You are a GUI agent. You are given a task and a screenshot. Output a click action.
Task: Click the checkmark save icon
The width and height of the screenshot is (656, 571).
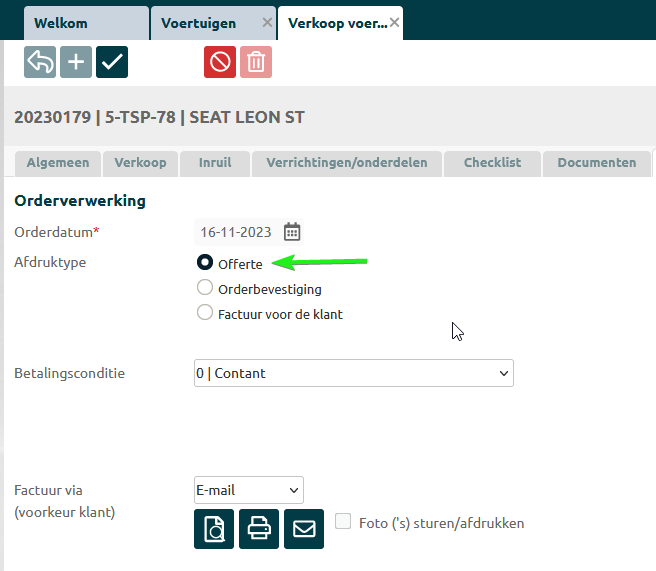pyautogui.click(x=112, y=62)
